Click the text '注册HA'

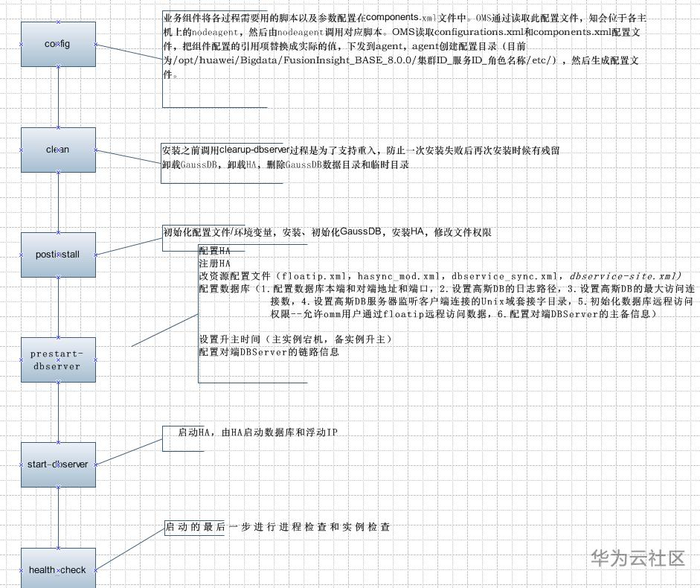pyautogui.click(x=215, y=263)
